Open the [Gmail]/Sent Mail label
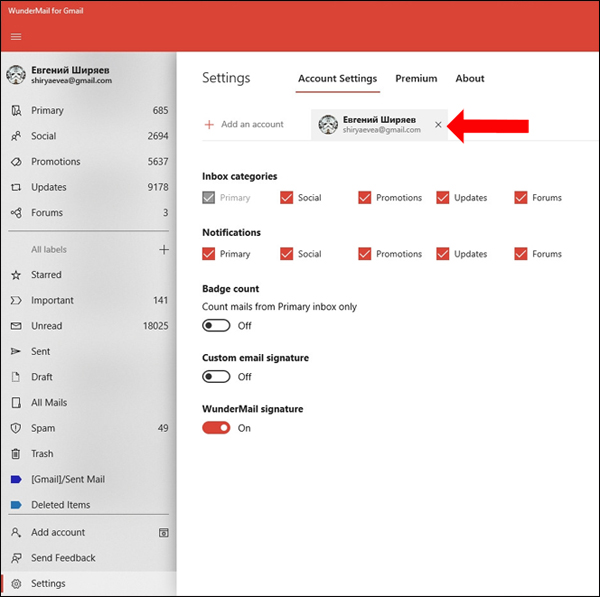The width and height of the screenshot is (600, 597). pos(88,479)
